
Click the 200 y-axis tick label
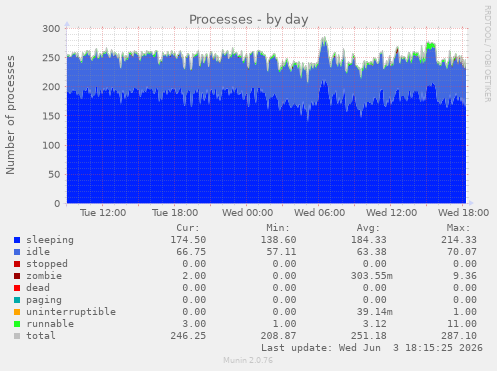pos(51,87)
